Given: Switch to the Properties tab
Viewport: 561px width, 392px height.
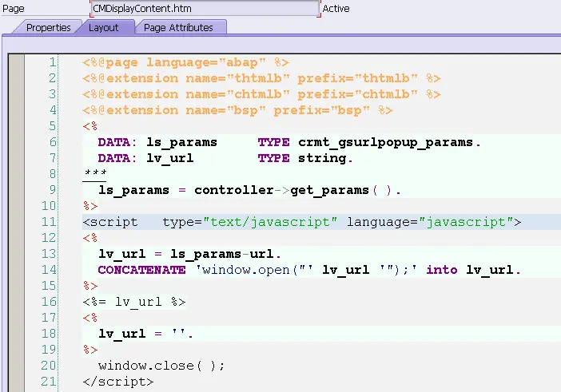Looking at the screenshot, I should click(48, 27).
